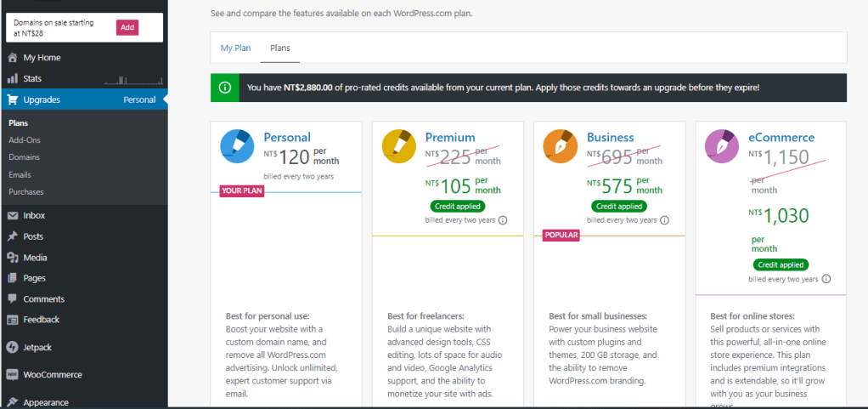Image resolution: width=868 pixels, height=409 pixels.
Task: Select the Plans tab
Action: coord(280,48)
